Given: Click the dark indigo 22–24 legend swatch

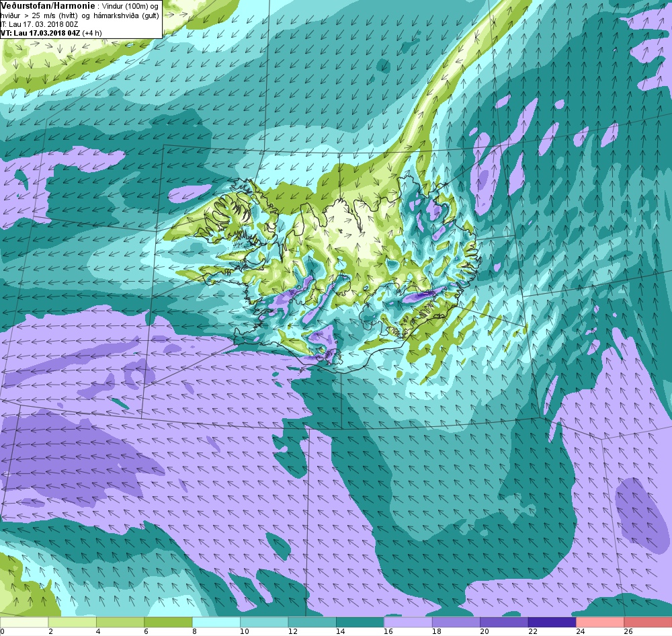Looking at the screenshot, I should [x=552, y=621].
